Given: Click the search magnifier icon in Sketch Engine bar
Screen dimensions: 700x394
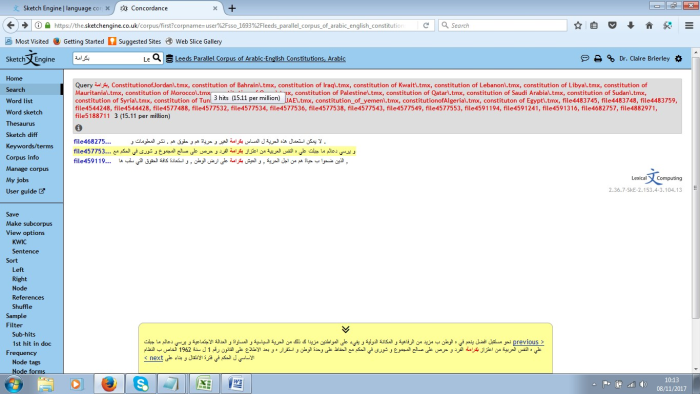Looking at the screenshot, I should click(x=157, y=58).
